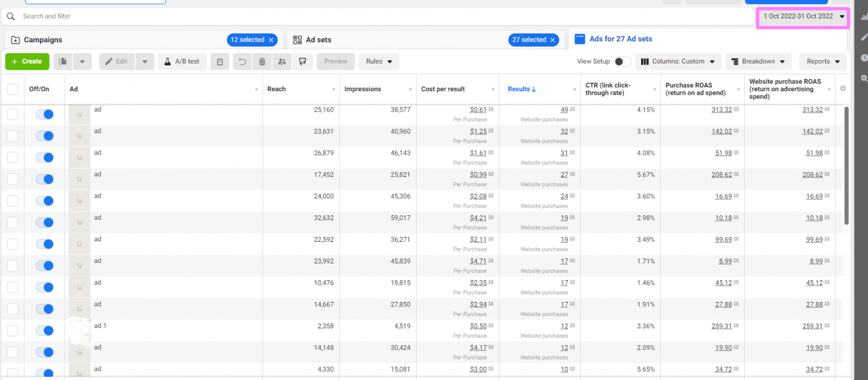Open the Breakdown dropdown
The height and width of the screenshot is (380, 868).
[758, 62]
